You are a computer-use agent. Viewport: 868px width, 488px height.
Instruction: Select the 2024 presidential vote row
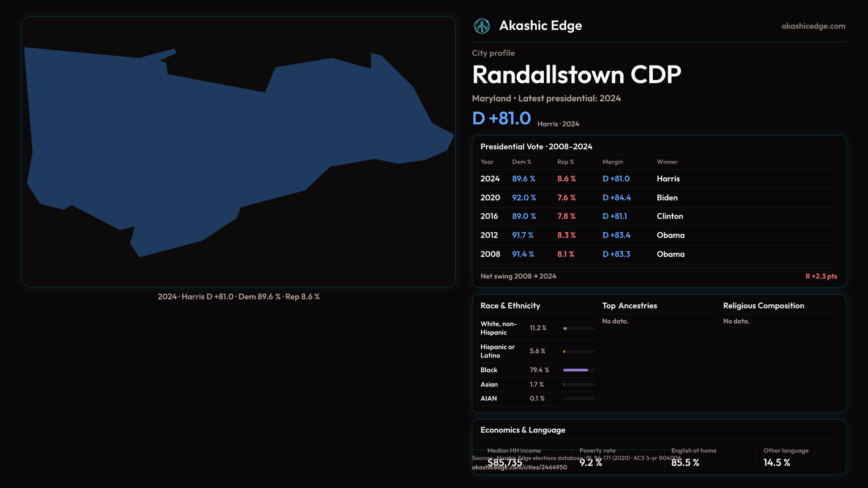658,179
